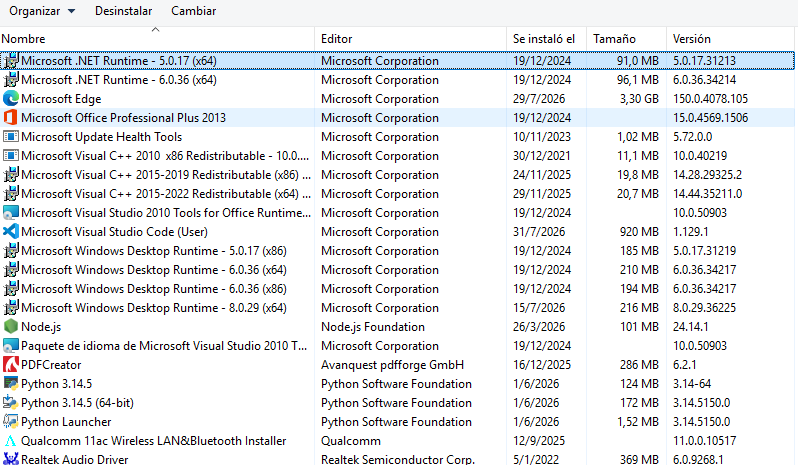Click the Visual C++ 2010 x86 icon
The image size is (798, 465).
click(11, 156)
